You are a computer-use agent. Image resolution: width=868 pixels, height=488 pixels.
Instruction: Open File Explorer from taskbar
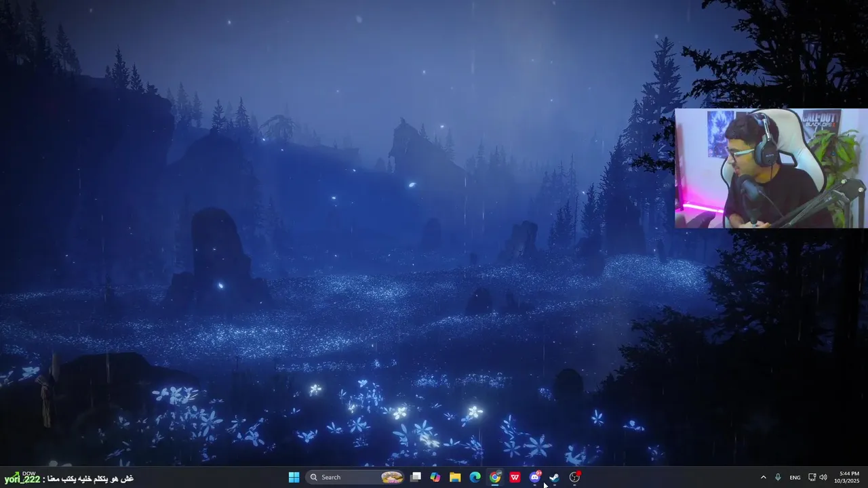(455, 477)
